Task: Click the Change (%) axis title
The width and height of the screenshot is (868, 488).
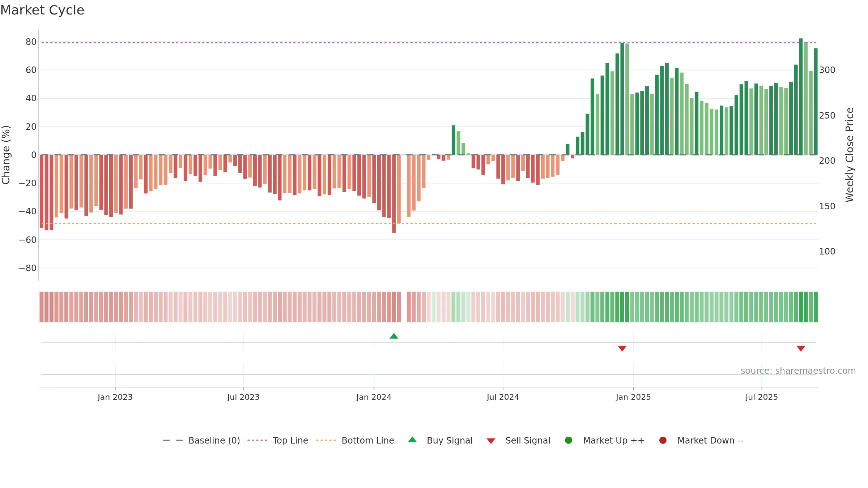Action: [x=6, y=155]
